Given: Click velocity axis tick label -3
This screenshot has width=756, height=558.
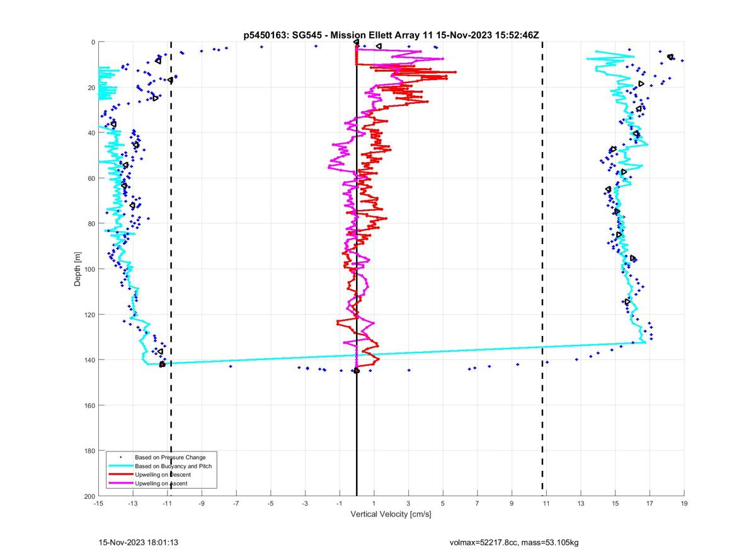Looking at the screenshot, I should tap(306, 504).
